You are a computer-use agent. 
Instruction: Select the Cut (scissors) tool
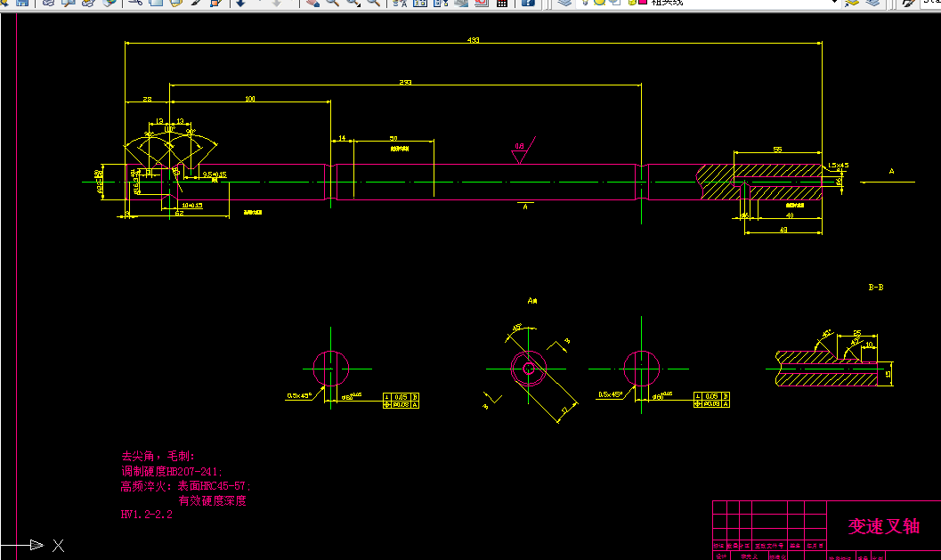tap(136, 4)
